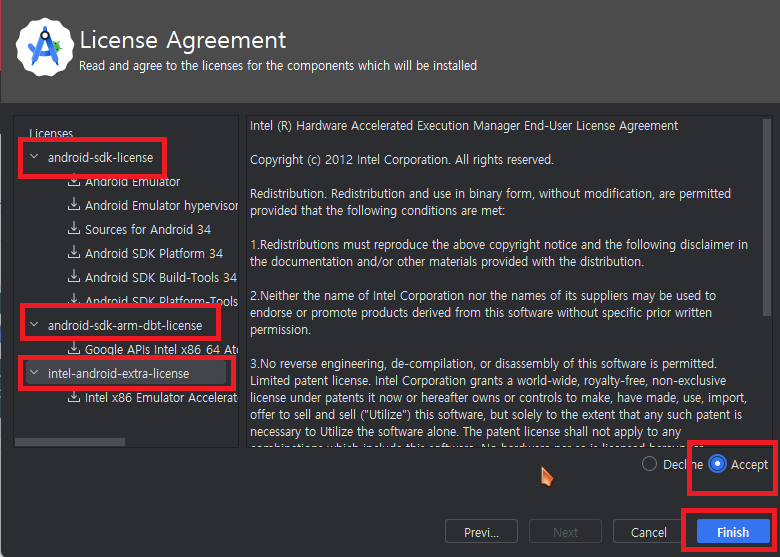Select the Android Emulator hypervisor entry
This screenshot has height=557, width=780.
(x=161, y=205)
